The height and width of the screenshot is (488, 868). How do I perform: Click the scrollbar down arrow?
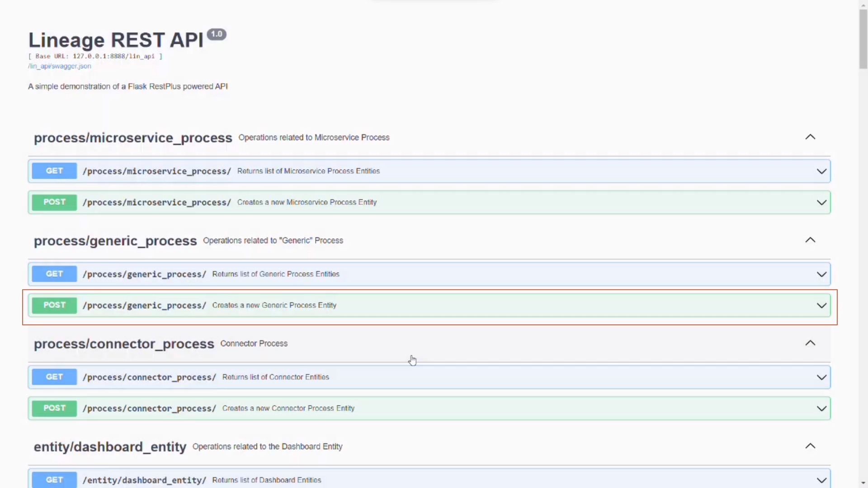pyautogui.click(x=863, y=483)
